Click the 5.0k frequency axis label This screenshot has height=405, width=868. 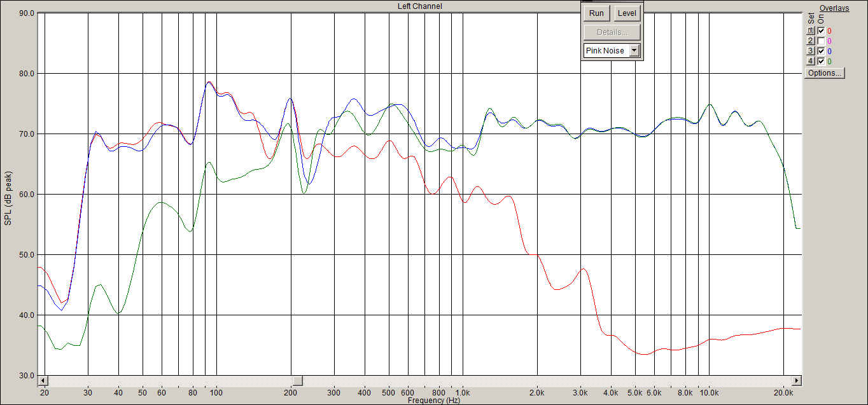635,393
